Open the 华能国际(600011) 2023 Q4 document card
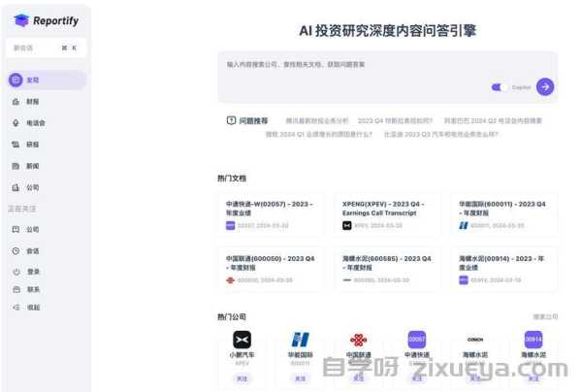 click(x=504, y=214)
